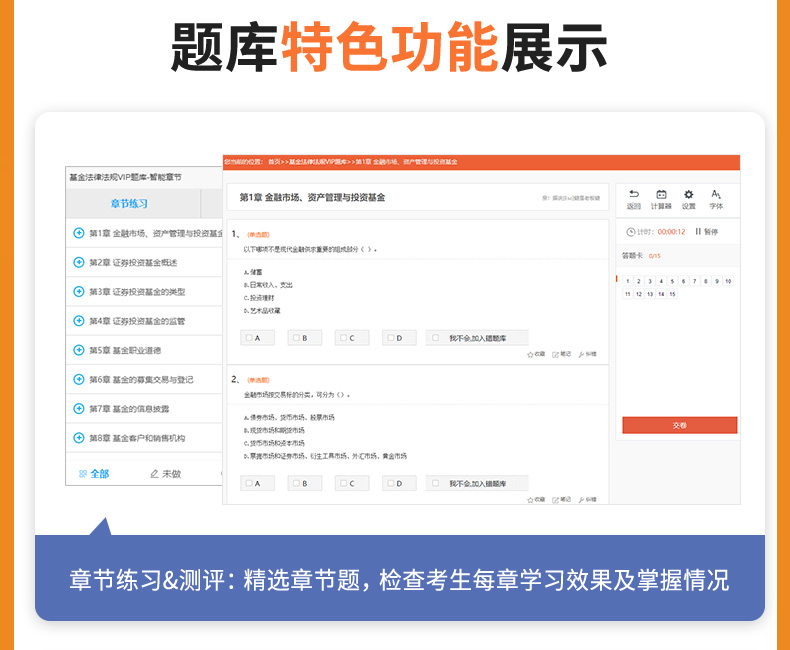Expand 第3章 证券投资基金的类型 plus icon

[x=79, y=291]
